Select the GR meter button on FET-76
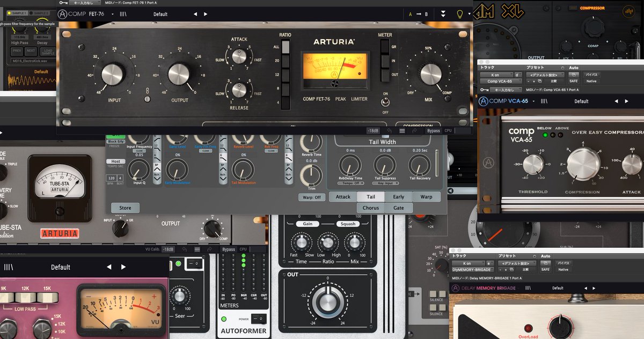This screenshot has height=339, width=644. tap(384, 47)
